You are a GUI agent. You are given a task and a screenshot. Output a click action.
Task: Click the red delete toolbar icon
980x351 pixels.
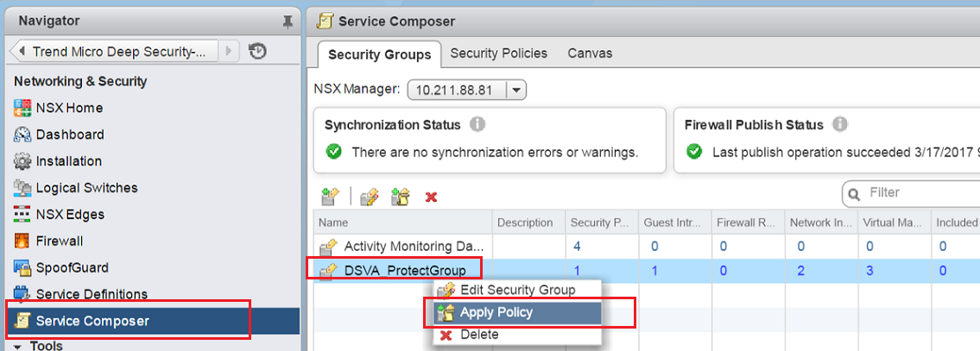click(x=431, y=197)
